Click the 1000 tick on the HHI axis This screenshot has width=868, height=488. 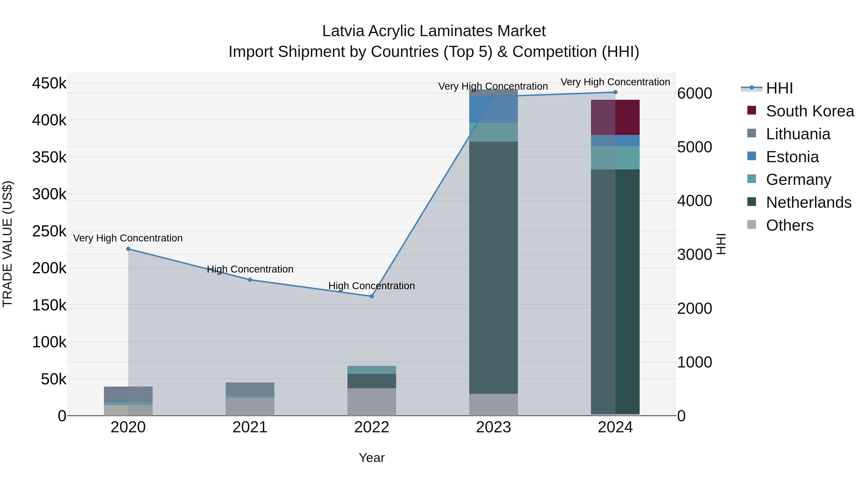(695, 362)
